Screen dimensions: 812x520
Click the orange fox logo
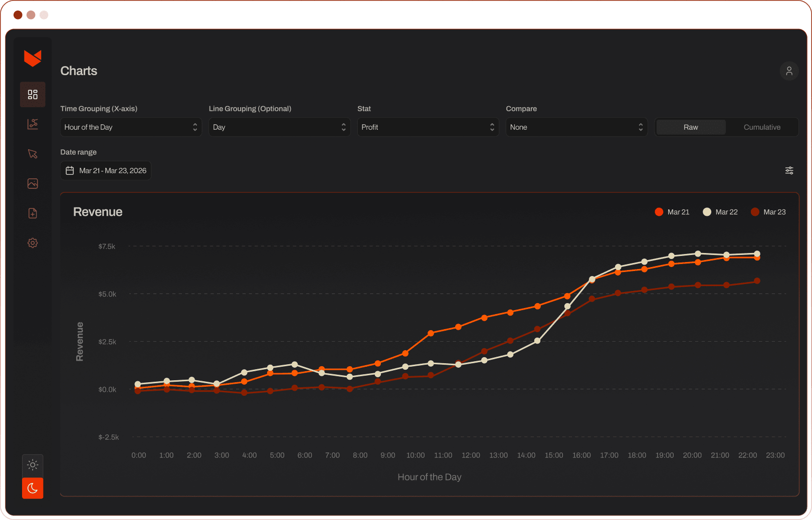tap(33, 58)
